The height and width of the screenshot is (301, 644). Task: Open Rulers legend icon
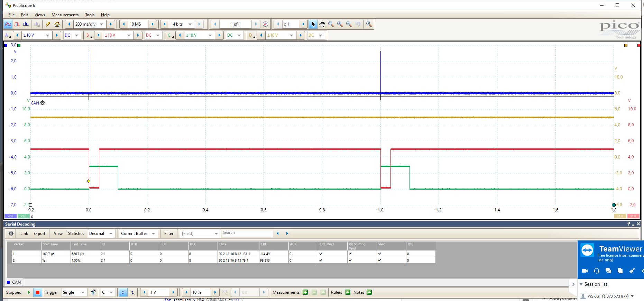click(348, 292)
